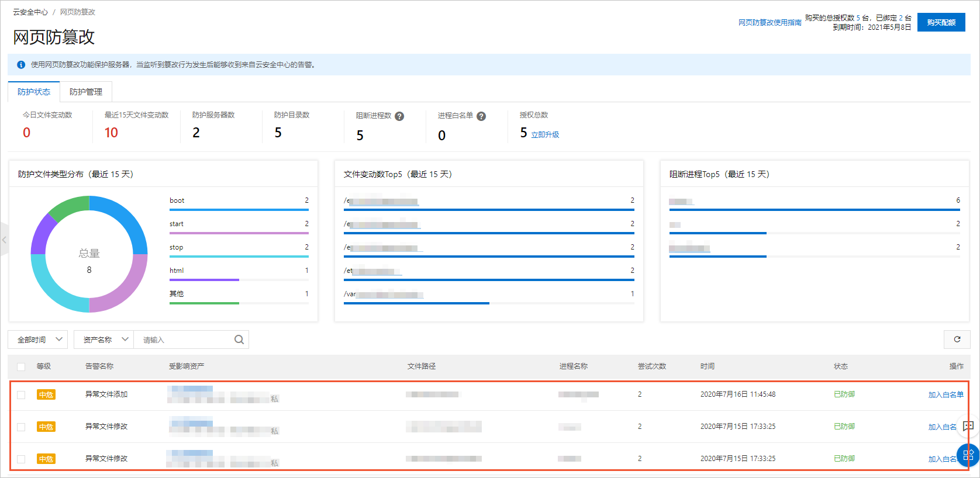Click the refresh icon button
This screenshot has height=478, width=980.
point(957,340)
